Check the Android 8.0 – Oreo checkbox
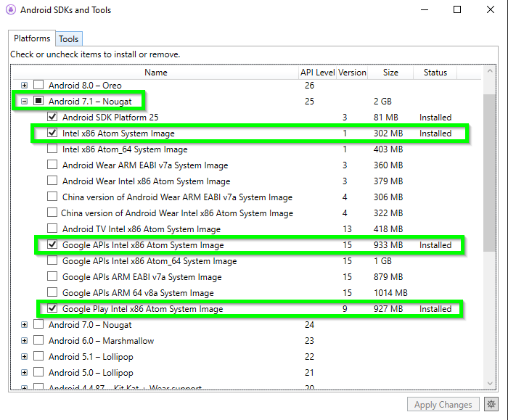The width and height of the screenshot is (508, 420). tap(38, 85)
